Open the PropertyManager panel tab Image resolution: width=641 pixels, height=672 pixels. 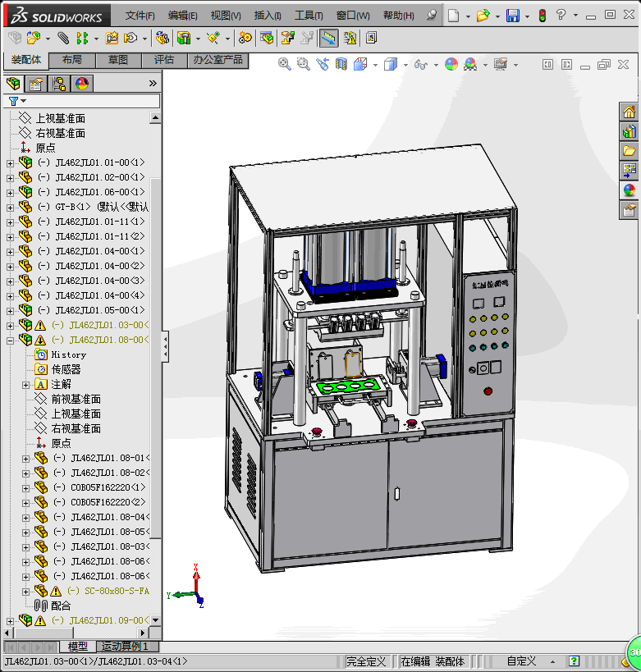pos(36,83)
